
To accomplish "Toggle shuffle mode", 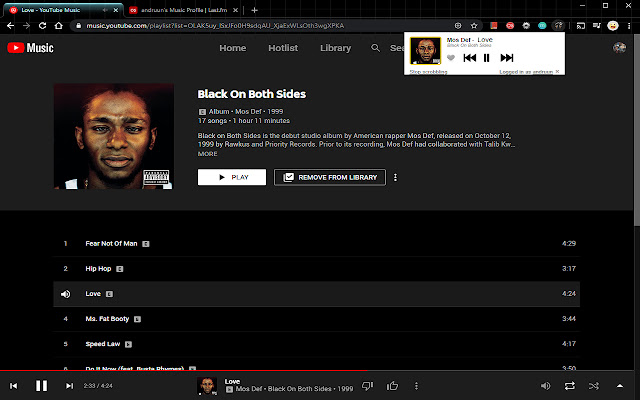I will click(x=594, y=386).
